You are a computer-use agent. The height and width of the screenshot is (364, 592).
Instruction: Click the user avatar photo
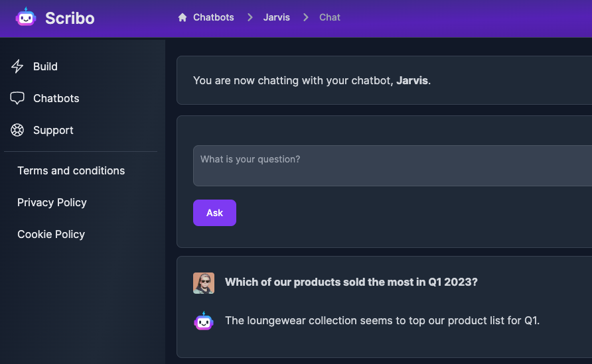(x=204, y=283)
